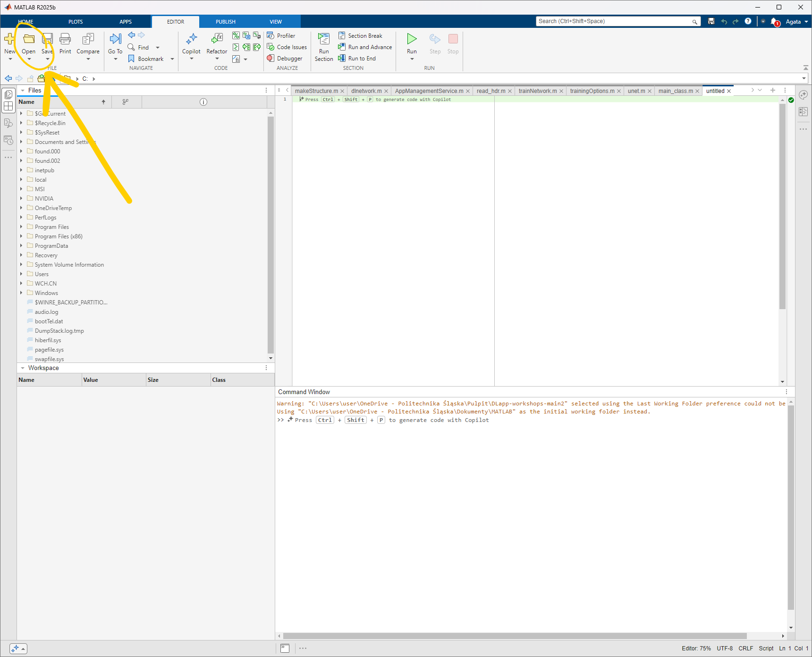Click the green Run button
This screenshot has width=812, height=657.
[x=412, y=40]
